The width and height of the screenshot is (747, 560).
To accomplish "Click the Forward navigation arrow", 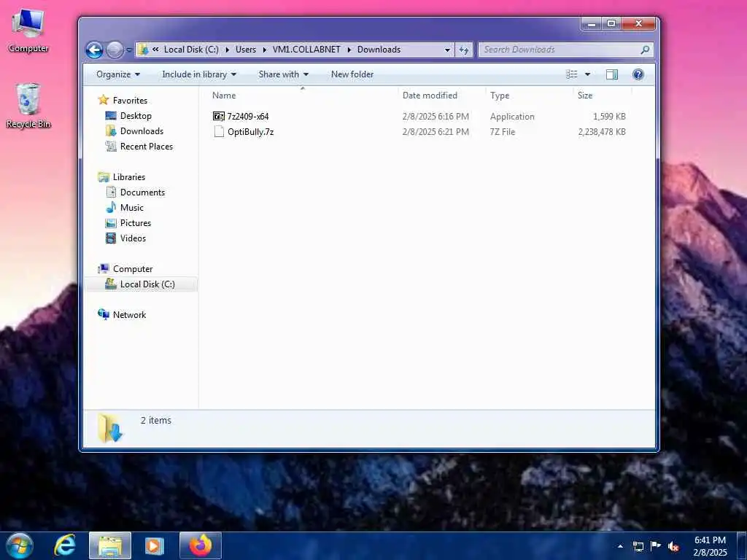I will pos(115,50).
